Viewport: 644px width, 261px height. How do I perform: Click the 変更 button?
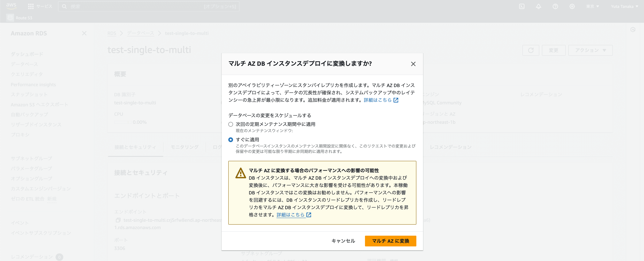pyautogui.click(x=554, y=50)
